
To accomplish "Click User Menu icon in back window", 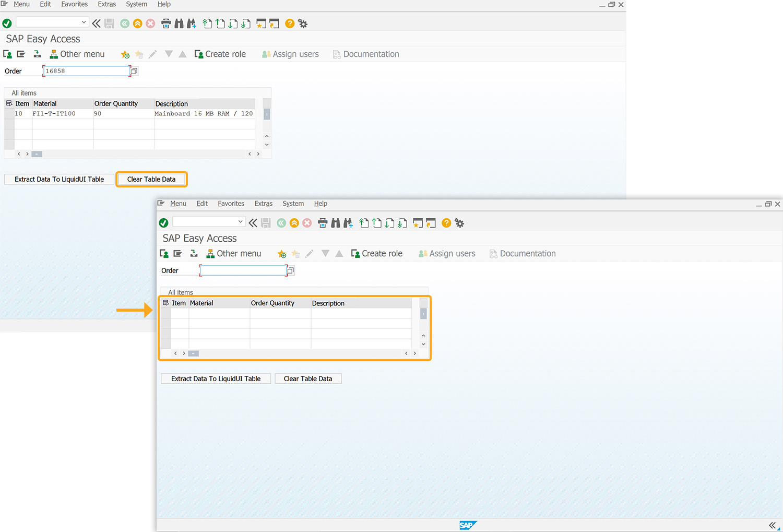I will tap(8, 54).
